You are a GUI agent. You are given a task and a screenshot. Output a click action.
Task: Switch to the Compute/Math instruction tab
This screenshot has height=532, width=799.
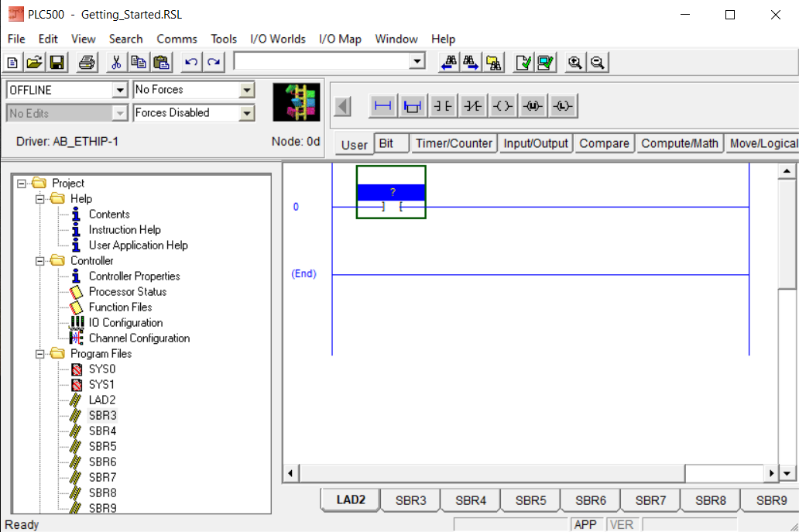coord(680,143)
